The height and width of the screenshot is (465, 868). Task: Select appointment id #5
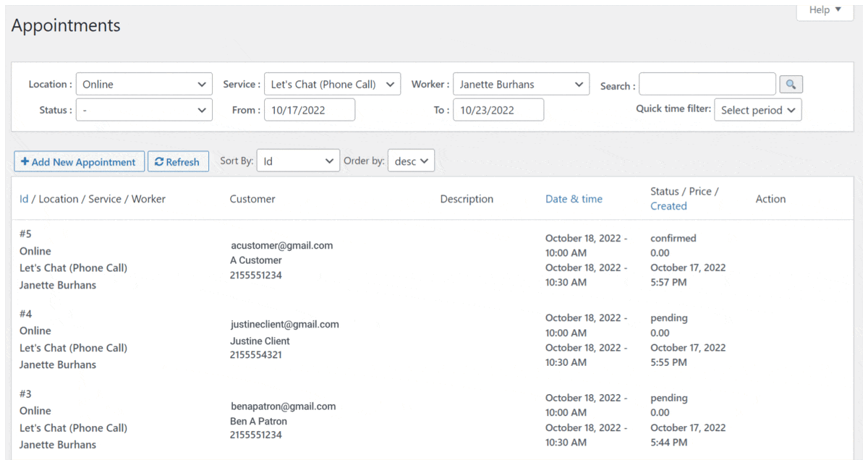26,234
